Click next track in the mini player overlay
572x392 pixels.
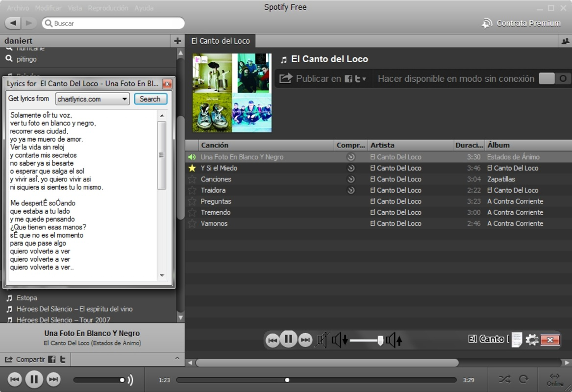tap(305, 340)
